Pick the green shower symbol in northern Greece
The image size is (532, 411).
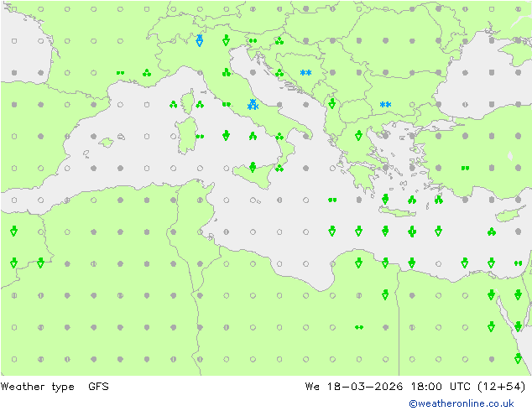pos(358,135)
